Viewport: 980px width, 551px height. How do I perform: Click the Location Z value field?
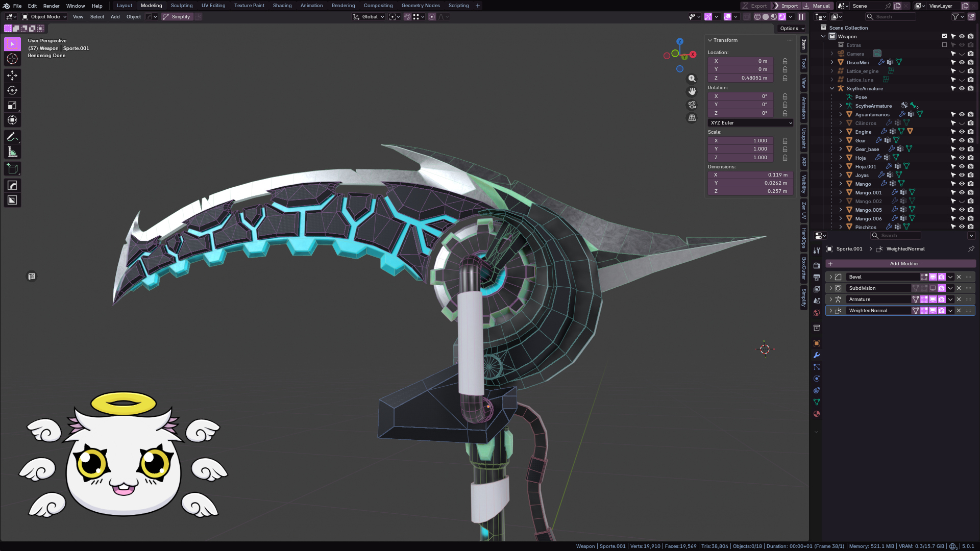(740, 78)
